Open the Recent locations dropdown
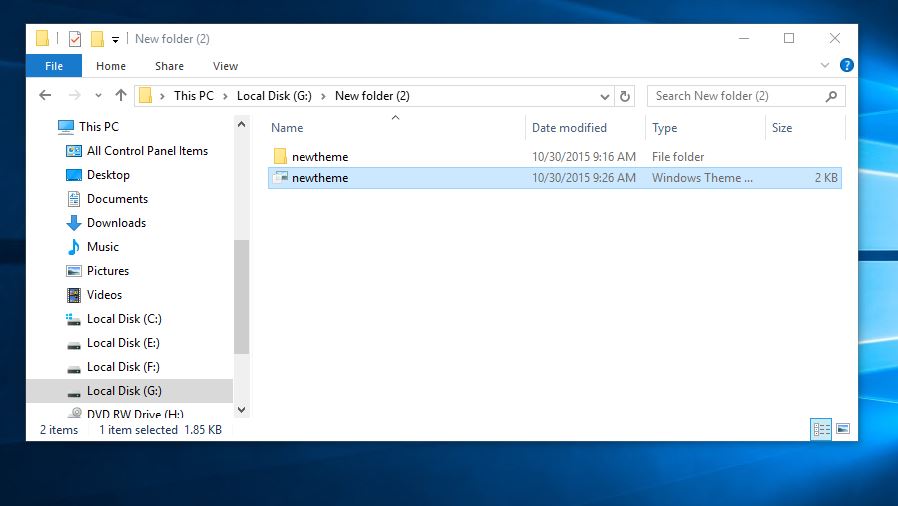The image size is (898, 506). tap(99, 96)
